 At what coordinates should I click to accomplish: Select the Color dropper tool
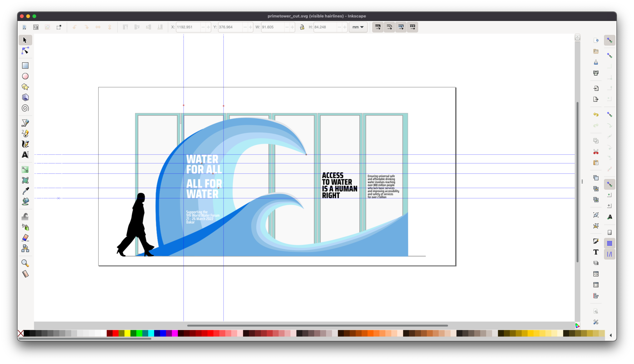25,191
